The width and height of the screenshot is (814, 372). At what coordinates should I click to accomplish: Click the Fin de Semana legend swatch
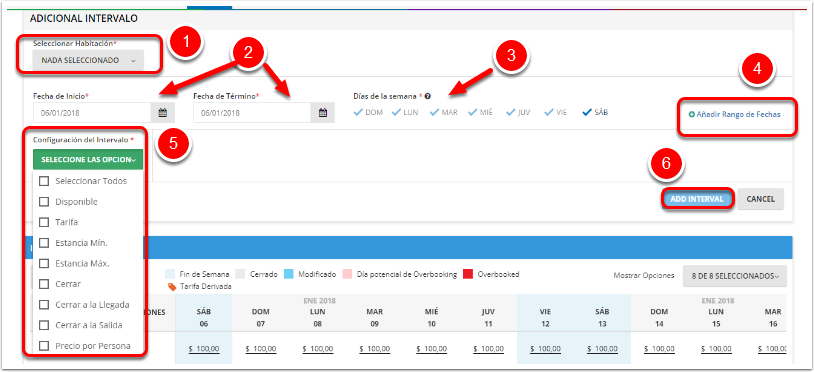point(170,274)
